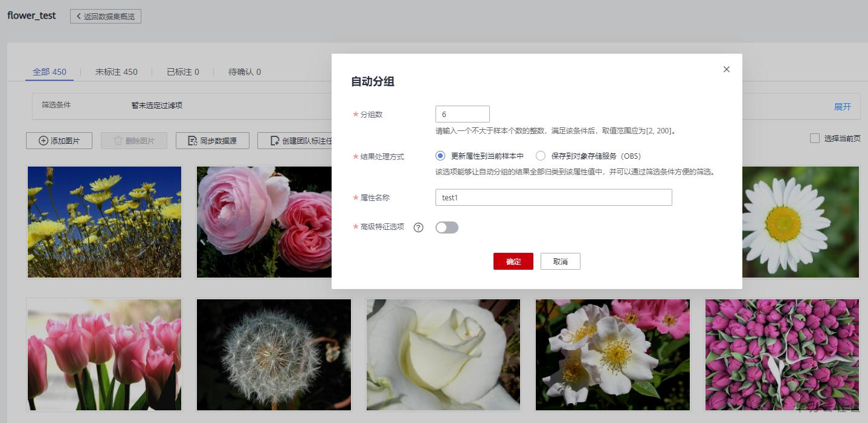Screen dimensions: 868x423
Task: Enable the 高级特征选项 switch
Action: point(447,227)
